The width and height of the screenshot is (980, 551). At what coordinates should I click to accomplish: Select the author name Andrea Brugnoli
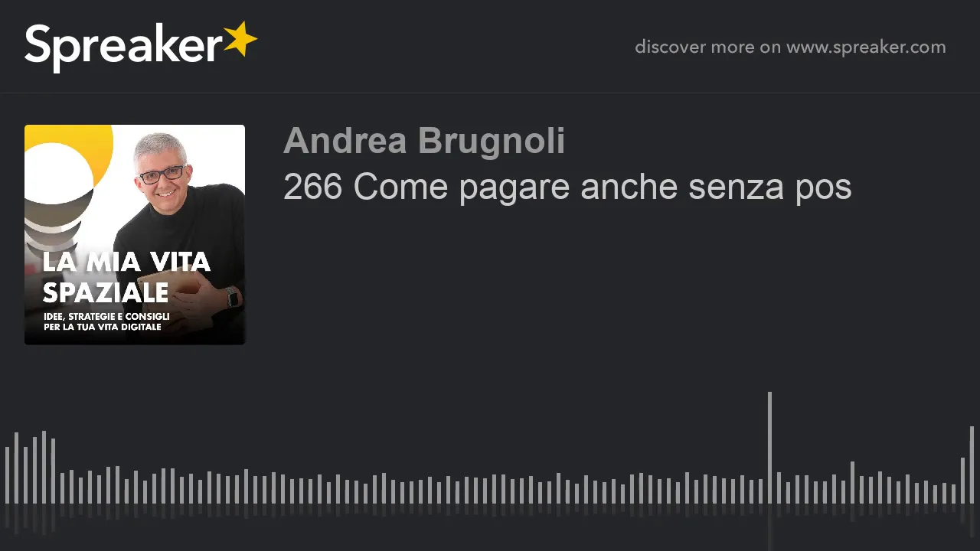(424, 141)
